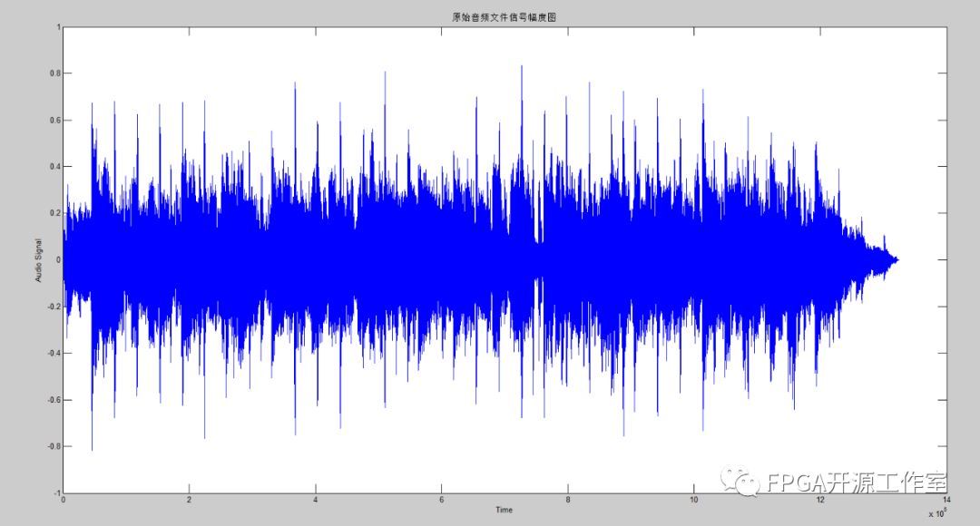Click the x-axis tick label 10
This screenshot has width=980, height=526.
694,500
